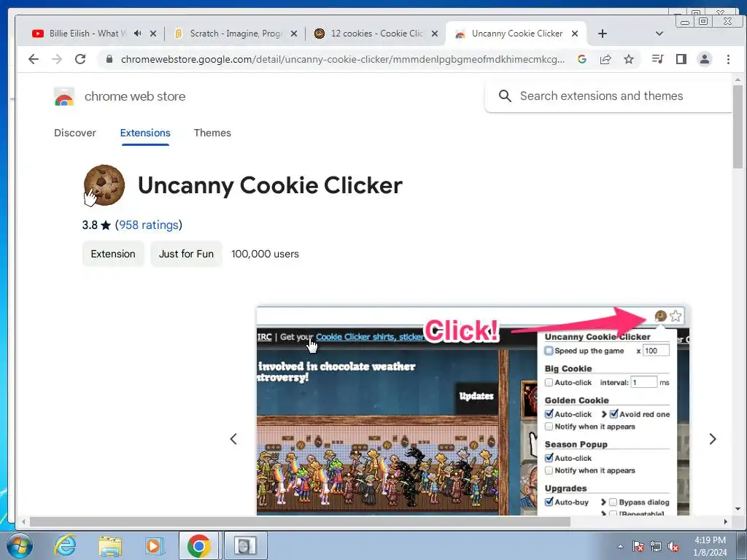The image size is (747, 560).
Task: Open Chrome three-dot menu
Action: click(x=728, y=59)
